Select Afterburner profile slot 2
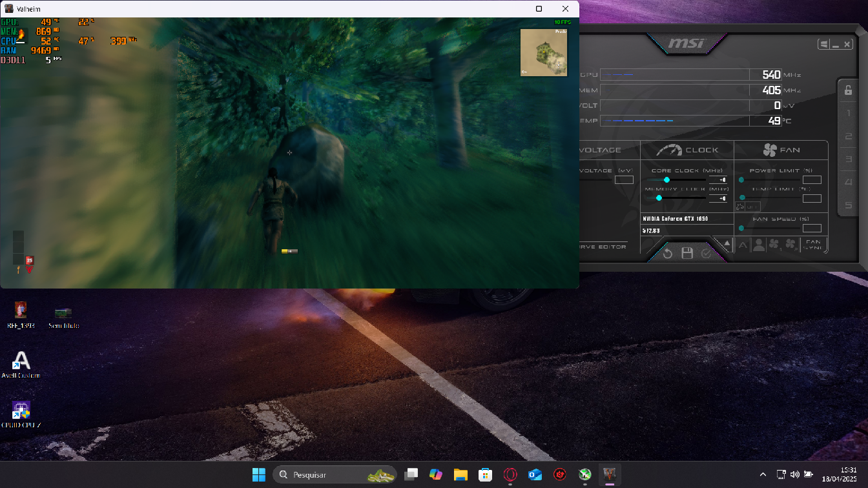 pyautogui.click(x=849, y=136)
